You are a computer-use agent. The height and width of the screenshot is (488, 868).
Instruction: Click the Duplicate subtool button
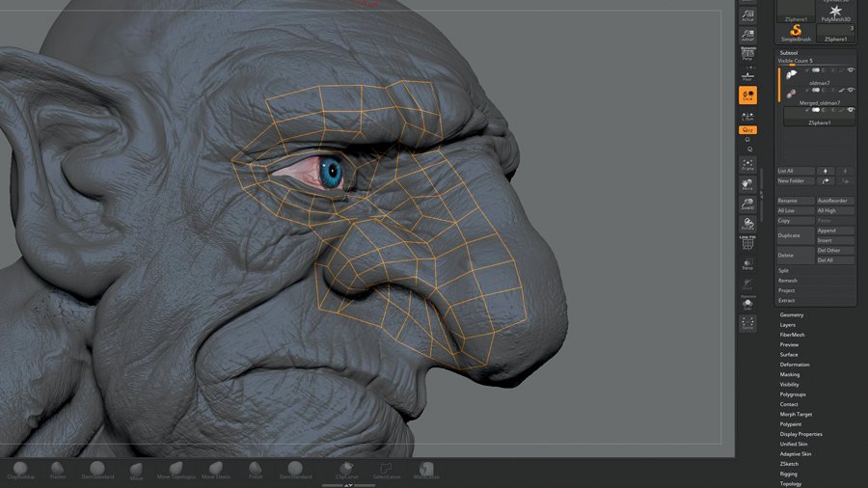point(796,235)
